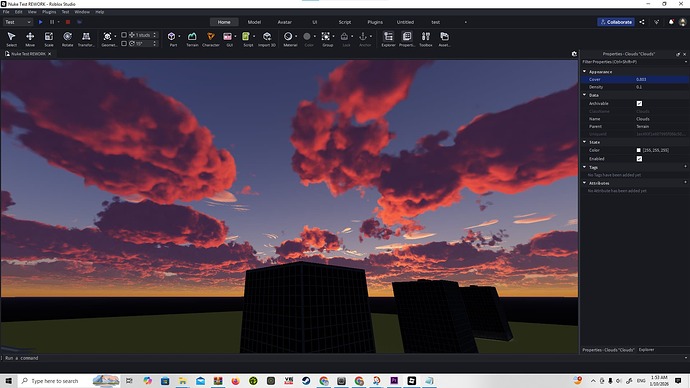
Task: Group the selected objects
Action: (x=326, y=39)
